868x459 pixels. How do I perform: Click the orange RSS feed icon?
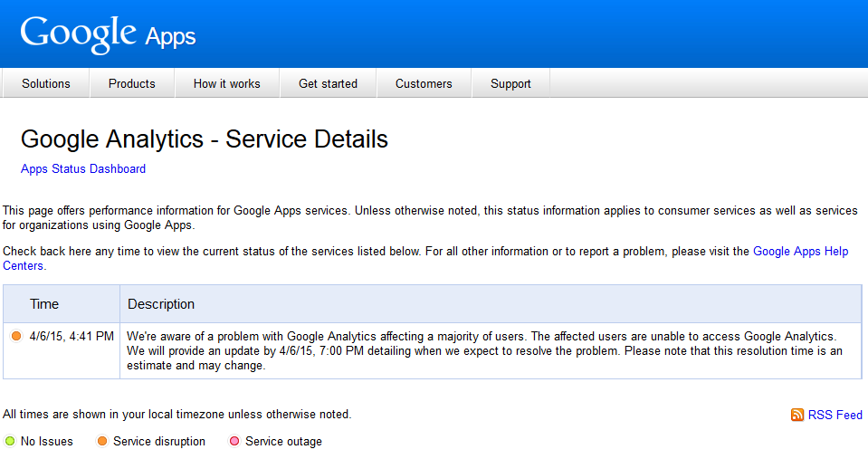point(796,415)
